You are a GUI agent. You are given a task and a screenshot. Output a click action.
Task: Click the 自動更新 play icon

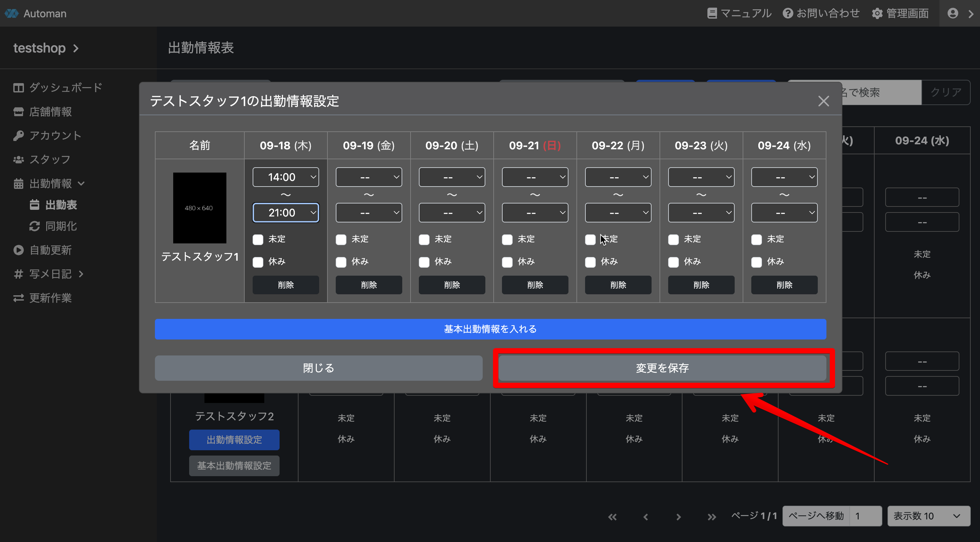(x=18, y=250)
